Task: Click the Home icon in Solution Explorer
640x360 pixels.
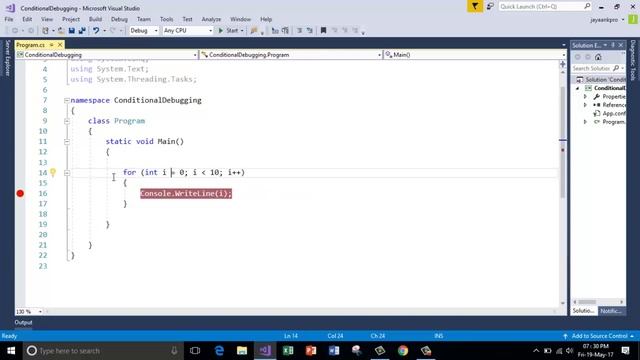Action: pyautogui.click(x=598, y=57)
